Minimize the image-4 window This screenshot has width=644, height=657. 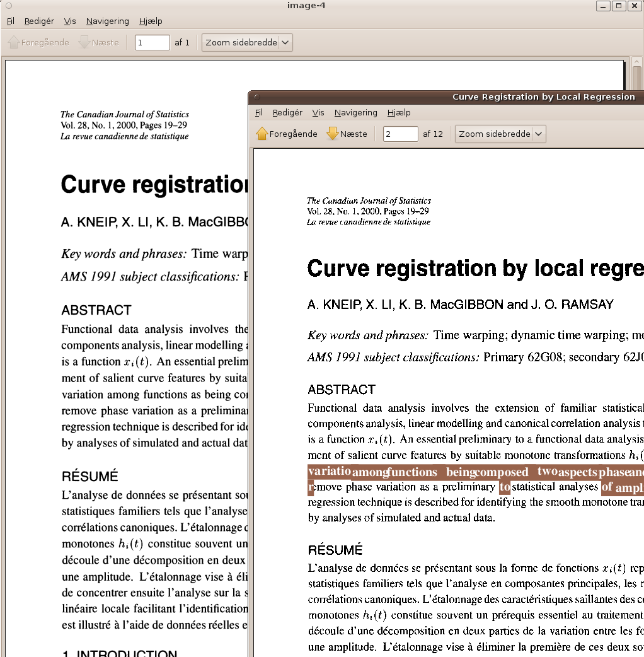coord(603,6)
